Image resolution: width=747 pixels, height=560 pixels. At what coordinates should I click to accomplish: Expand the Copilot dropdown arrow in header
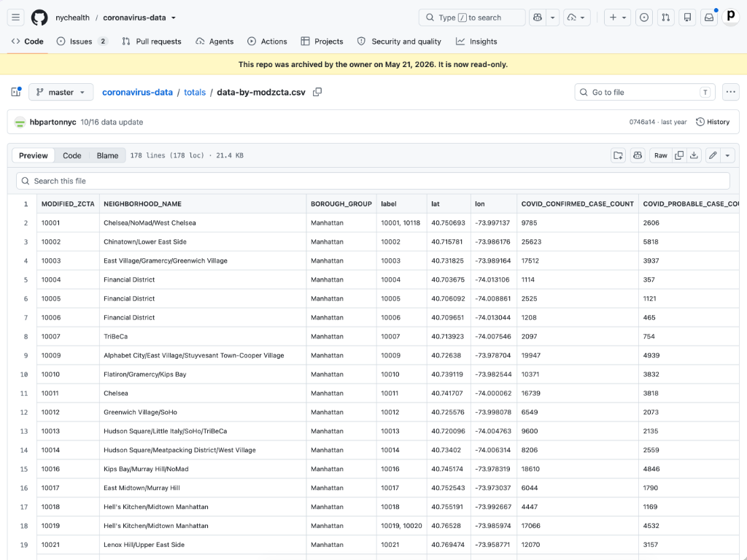(x=553, y=17)
